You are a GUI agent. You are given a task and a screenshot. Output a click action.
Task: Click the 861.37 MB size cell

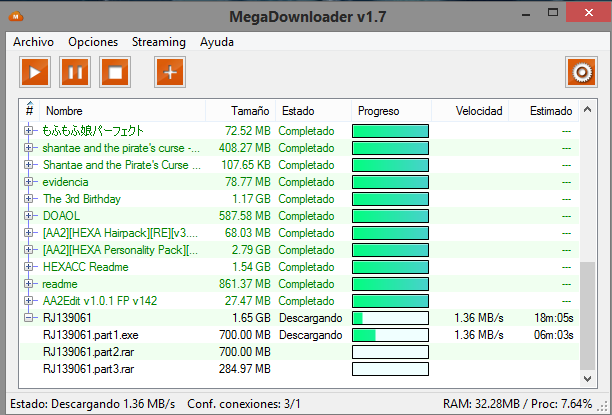coord(245,284)
